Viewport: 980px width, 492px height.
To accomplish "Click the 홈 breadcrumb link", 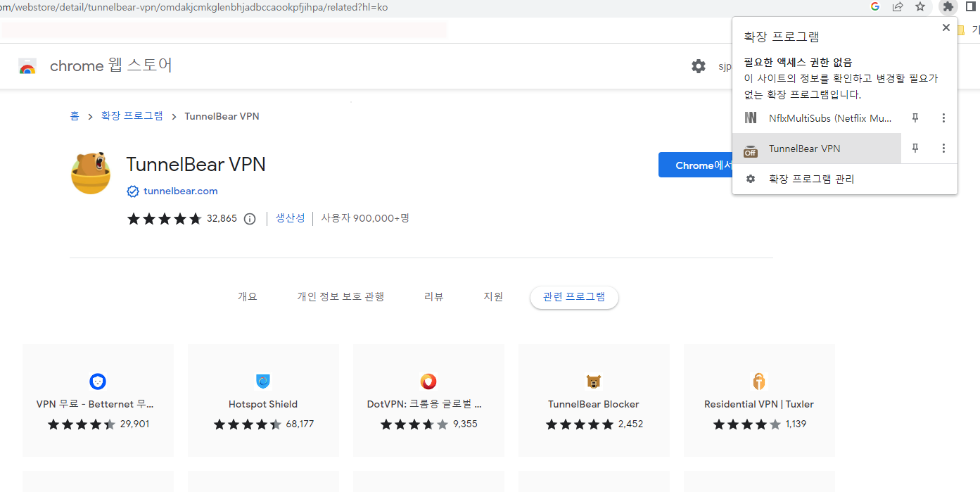I will coord(75,116).
